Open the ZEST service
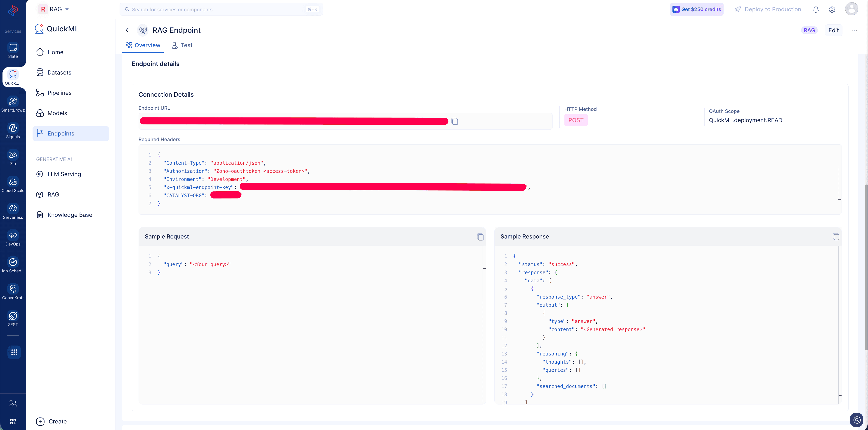 [13, 319]
